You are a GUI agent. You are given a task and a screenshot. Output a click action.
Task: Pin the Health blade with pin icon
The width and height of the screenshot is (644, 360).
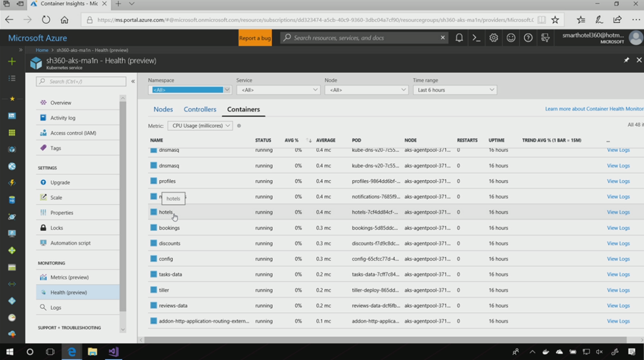pos(626,60)
